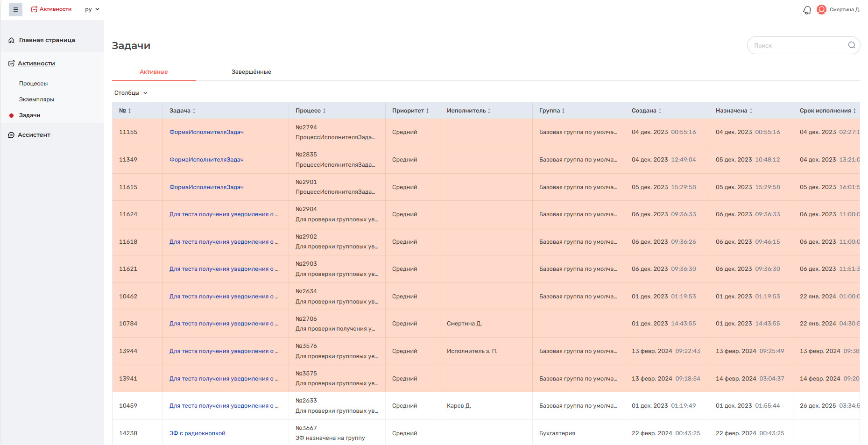Click the Активности sidebar icon

(11, 64)
